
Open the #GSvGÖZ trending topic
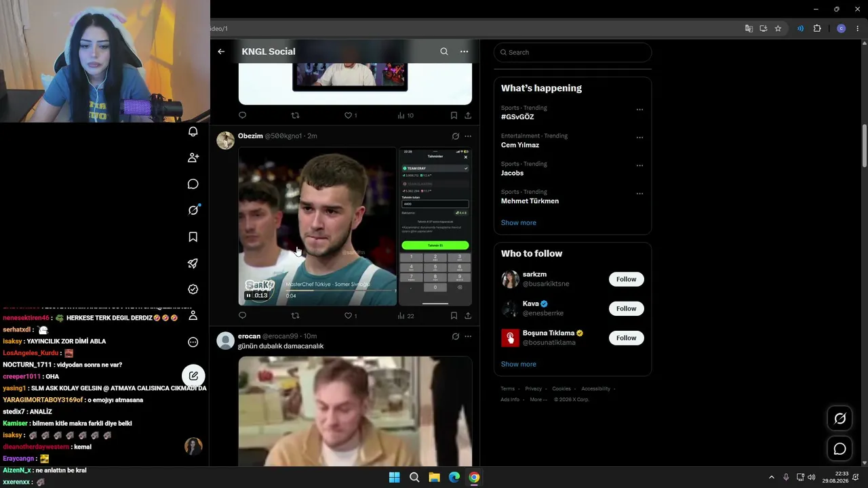coord(517,117)
